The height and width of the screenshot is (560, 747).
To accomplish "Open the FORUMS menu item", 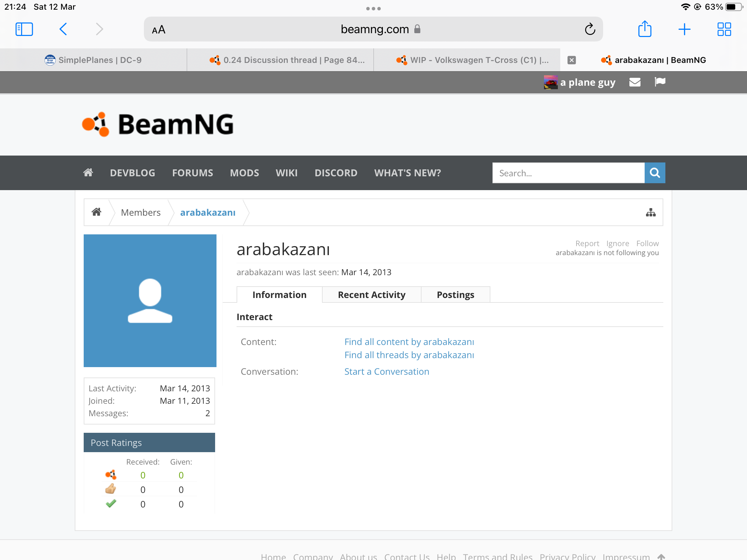I will [x=193, y=173].
